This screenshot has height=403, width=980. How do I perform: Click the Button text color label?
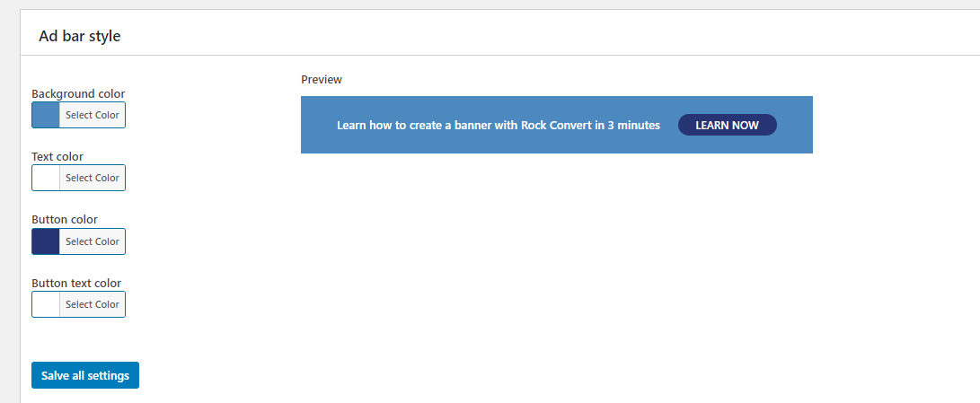click(x=76, y=283)
